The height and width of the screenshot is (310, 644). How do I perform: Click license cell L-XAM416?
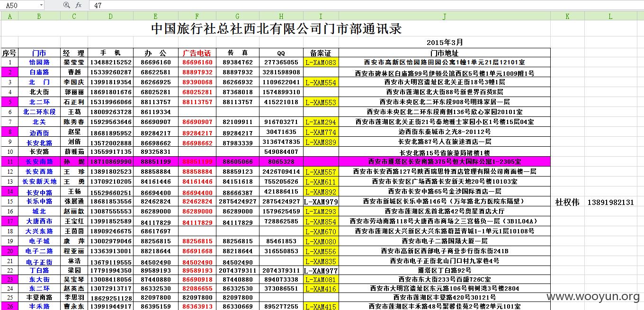tap(321, 288)
